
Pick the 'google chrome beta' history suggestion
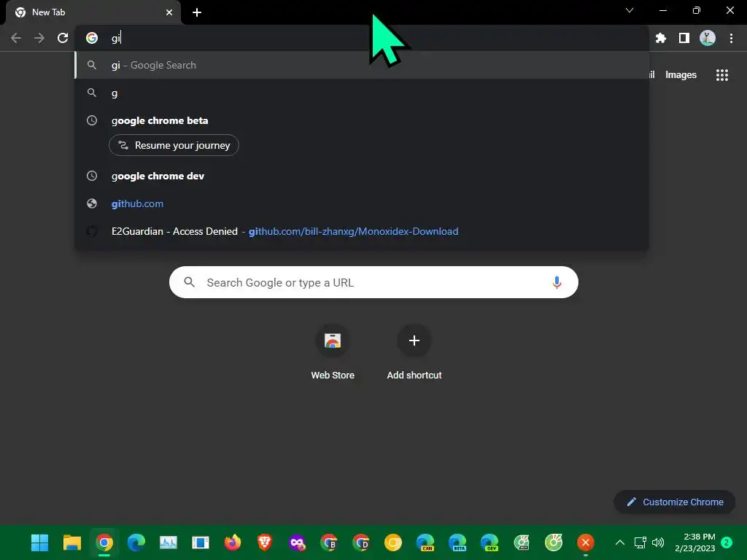pyautogui.click(x=362, y=120)
